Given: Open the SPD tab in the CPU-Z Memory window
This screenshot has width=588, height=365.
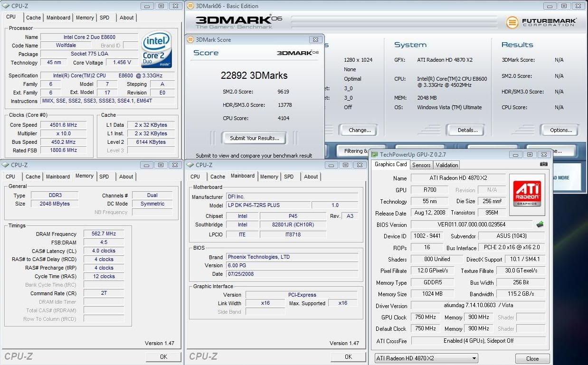Looking at the screenshot, I should point(104,177).
